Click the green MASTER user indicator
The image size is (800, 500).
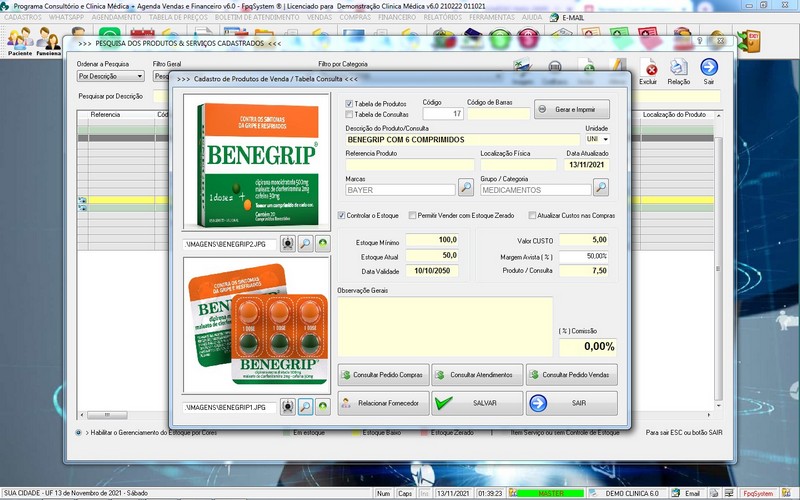point(551,493)
